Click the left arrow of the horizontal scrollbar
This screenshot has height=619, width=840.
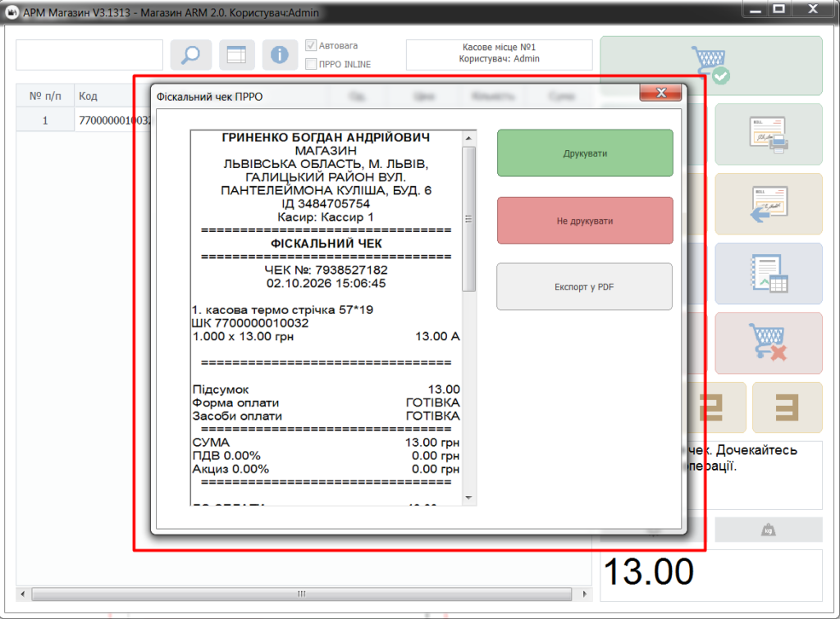pyautogui.click(x=22, y=594)
